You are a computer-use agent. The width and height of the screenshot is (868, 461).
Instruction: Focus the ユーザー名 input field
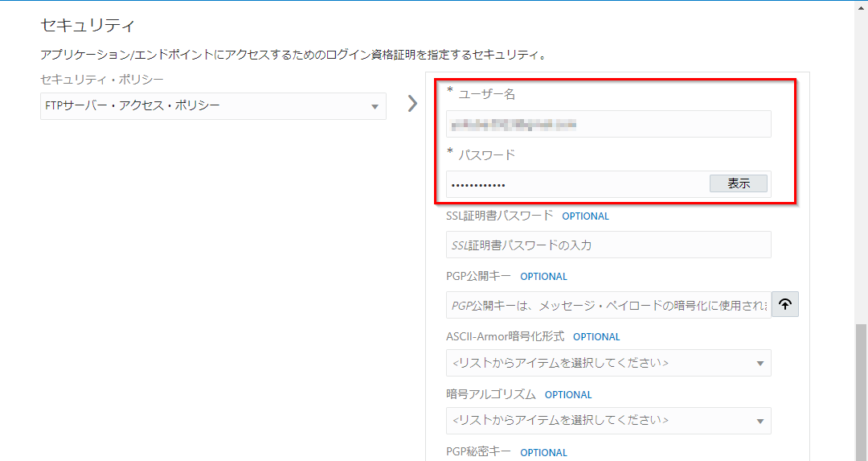[608, 124]
